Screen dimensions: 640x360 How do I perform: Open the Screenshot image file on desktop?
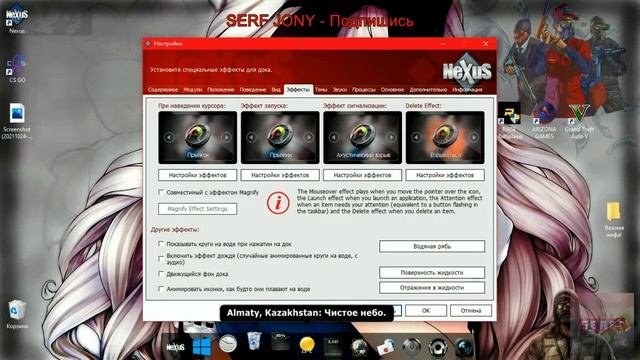point(17,121)
